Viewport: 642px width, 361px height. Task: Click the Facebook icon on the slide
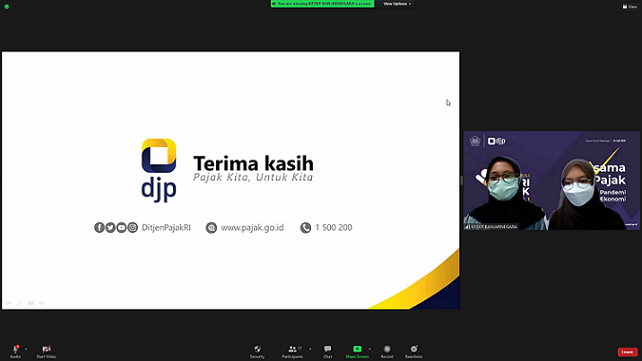click(x=99, y=227)
